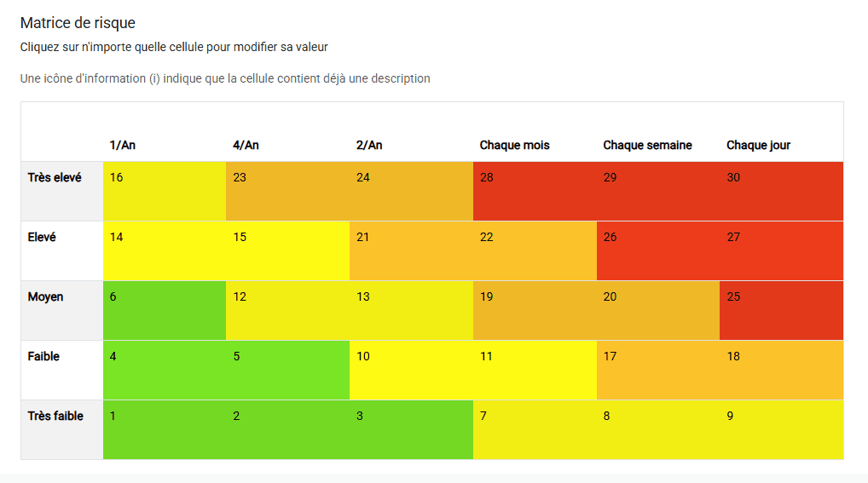Viewport: 868px width, 483px height.
Task: Select the red cell with value 30
Action: [x=781, y=192]
